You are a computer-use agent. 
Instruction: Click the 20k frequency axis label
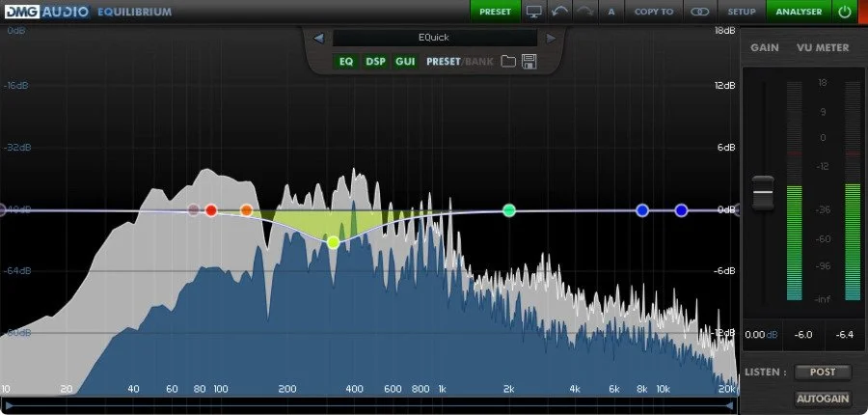pos(726,389)
